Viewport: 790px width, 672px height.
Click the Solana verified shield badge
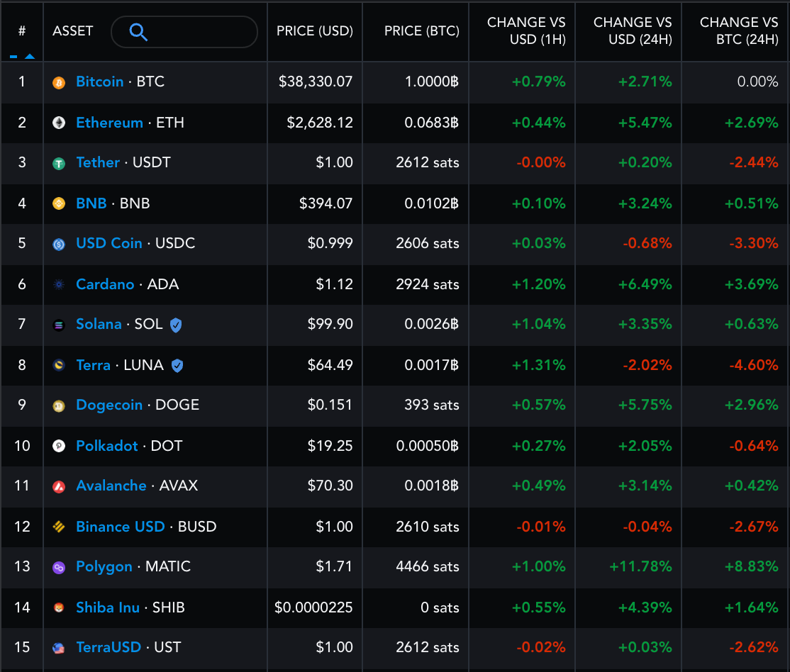176,325
